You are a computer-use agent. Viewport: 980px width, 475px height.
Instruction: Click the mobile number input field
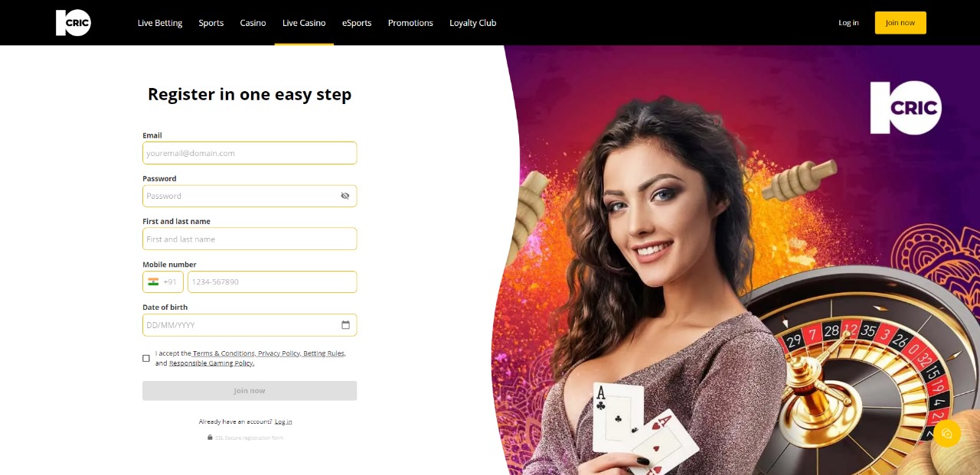tap(272, 281)
